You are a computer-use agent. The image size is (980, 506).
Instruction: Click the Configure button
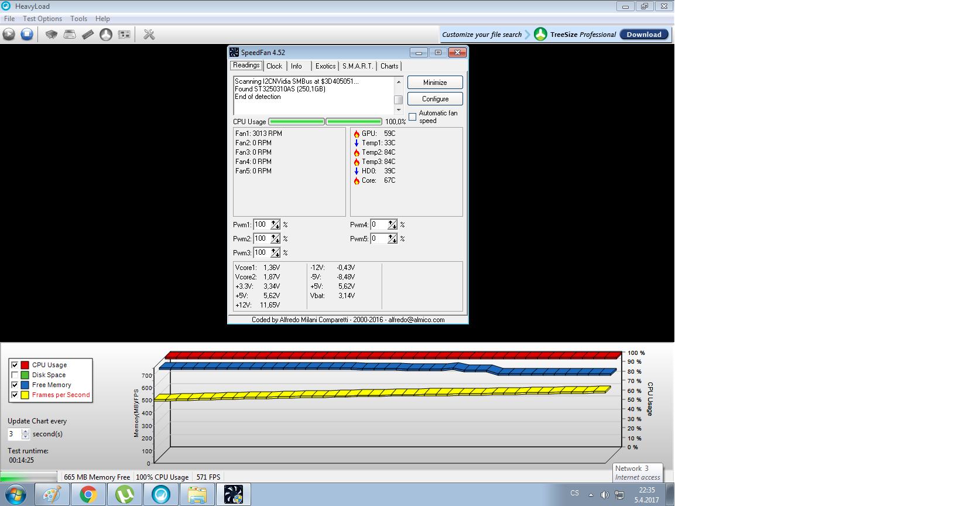(435, 99)
